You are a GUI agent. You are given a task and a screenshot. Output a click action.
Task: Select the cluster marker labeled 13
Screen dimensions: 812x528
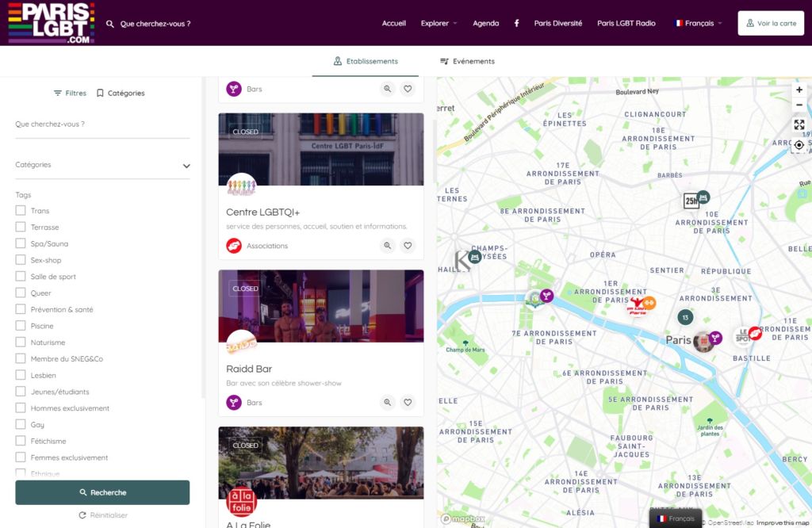[685, 317]
